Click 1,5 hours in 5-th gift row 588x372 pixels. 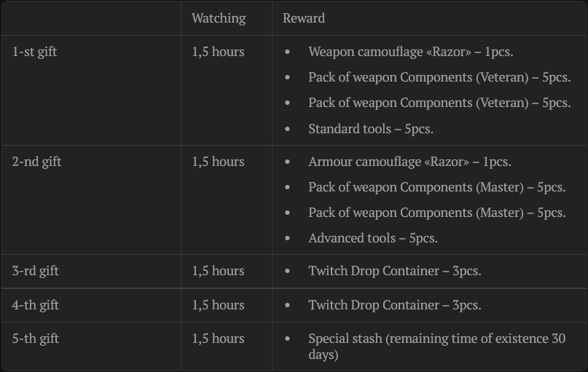click(x=218, y=339)
